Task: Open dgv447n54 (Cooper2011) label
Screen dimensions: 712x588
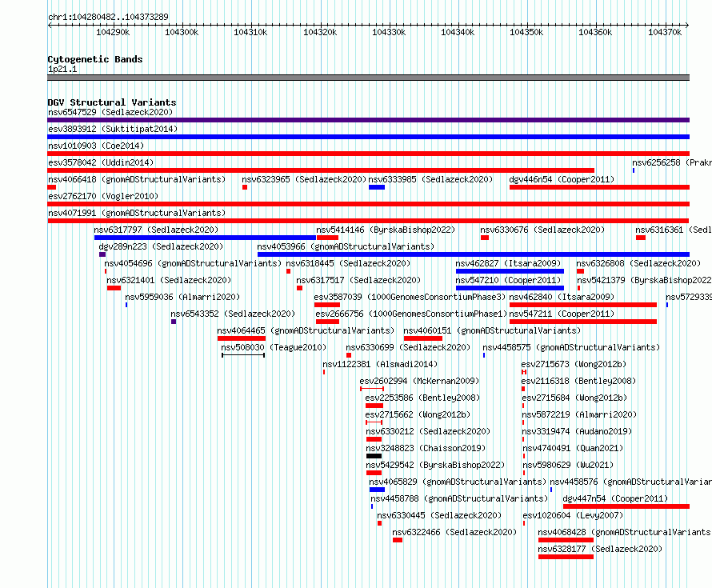Action: pyautogui.click(x=615, y=498)
